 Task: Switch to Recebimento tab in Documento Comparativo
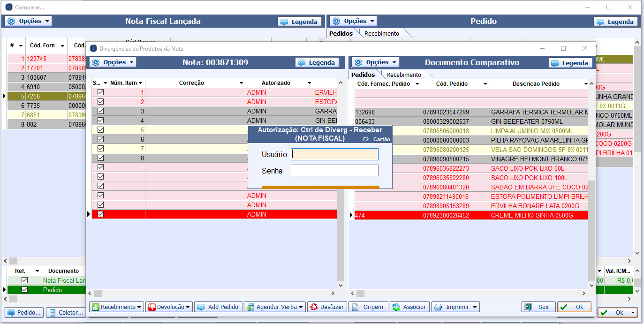pyautogui.click(x=403, y=75)
